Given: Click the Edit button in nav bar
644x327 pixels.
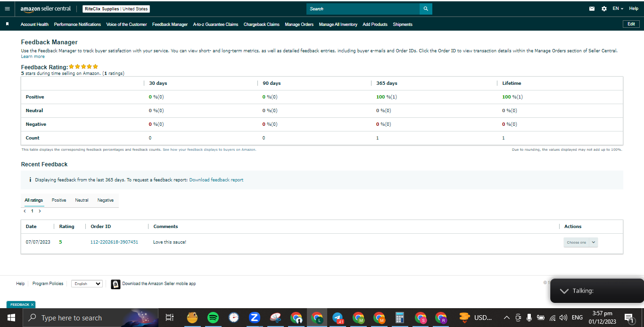Looking at the screenshot, I should pyautogui.click(x=631, y=24).
